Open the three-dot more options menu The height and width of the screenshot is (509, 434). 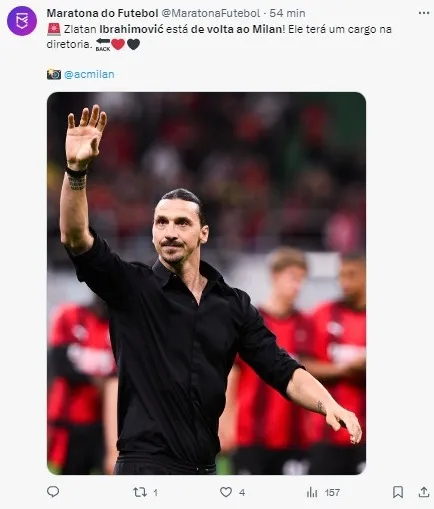coord(424,13)
